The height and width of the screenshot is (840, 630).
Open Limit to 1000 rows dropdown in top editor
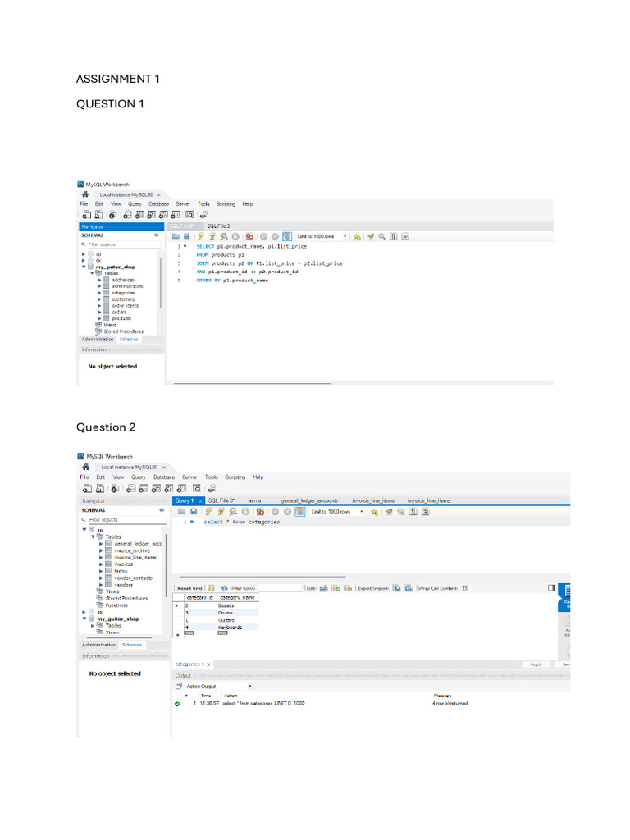[x=322, y=236]
